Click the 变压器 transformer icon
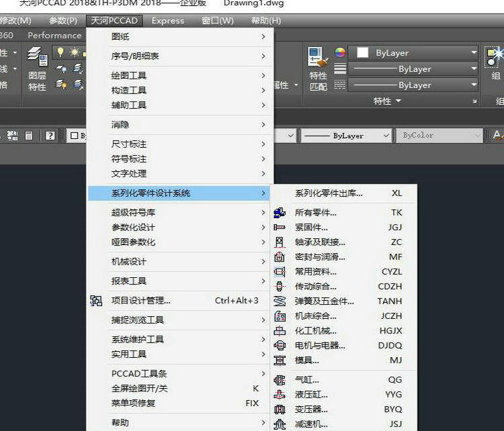This screenshot has width=504, height=431. 280,410
